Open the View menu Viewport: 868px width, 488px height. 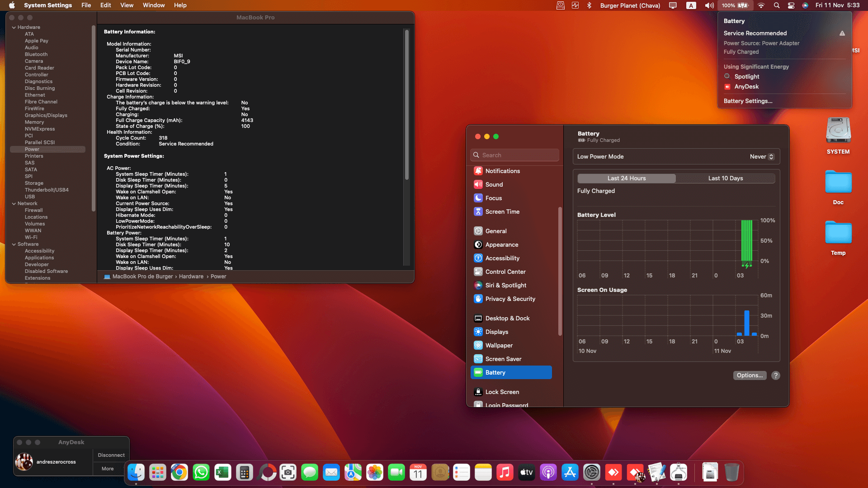(x=127, y=5)
